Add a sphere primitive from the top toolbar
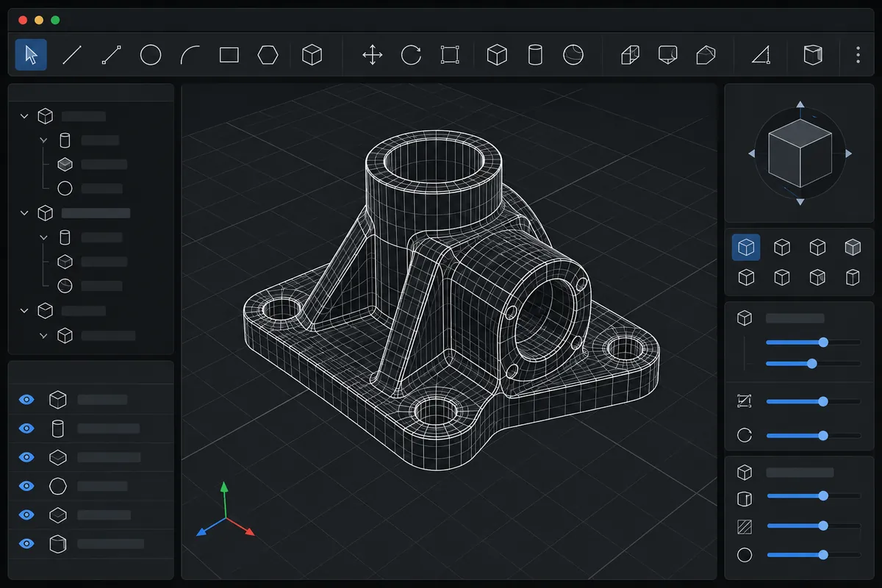 point(573,54)
